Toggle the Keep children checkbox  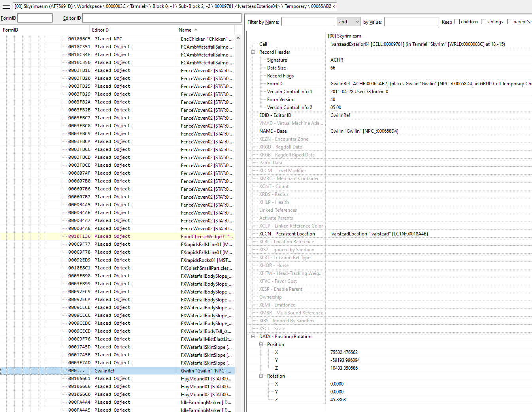[457, 22]
